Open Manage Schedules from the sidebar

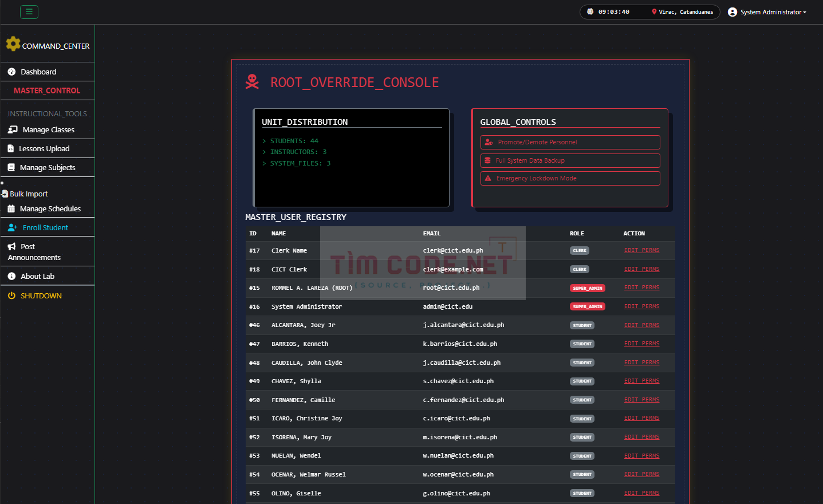[x=48, y=209]
